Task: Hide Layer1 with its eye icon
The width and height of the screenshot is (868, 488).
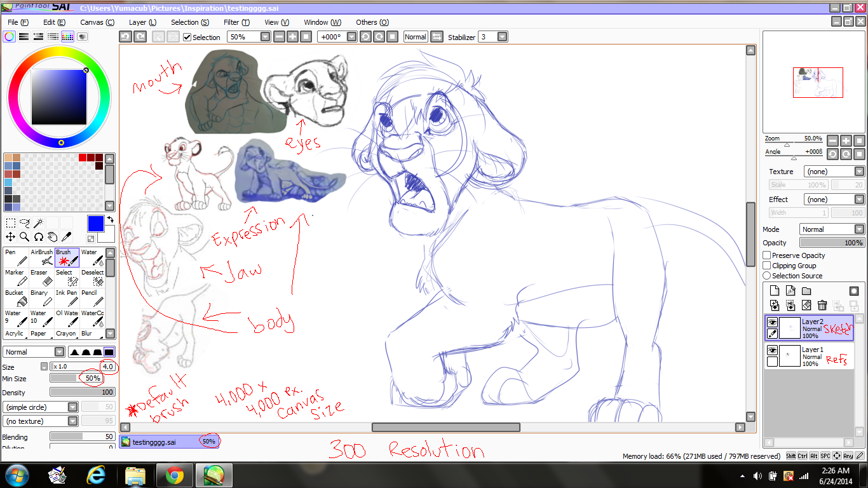Action: tap(772, 350)
